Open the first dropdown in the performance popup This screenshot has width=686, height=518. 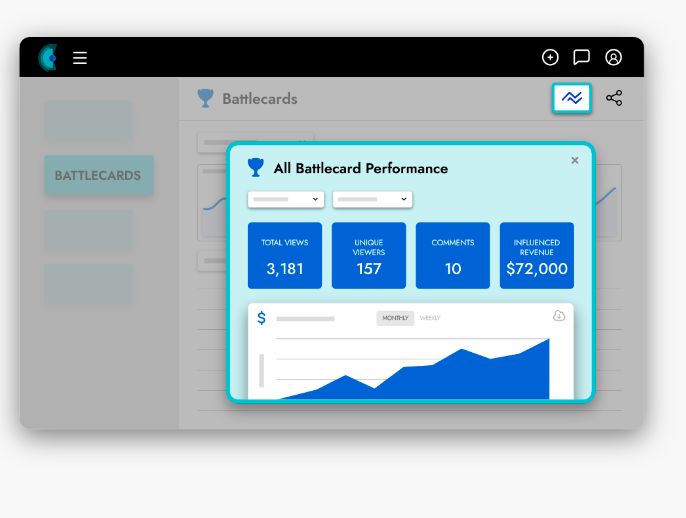tap(286, 199)
